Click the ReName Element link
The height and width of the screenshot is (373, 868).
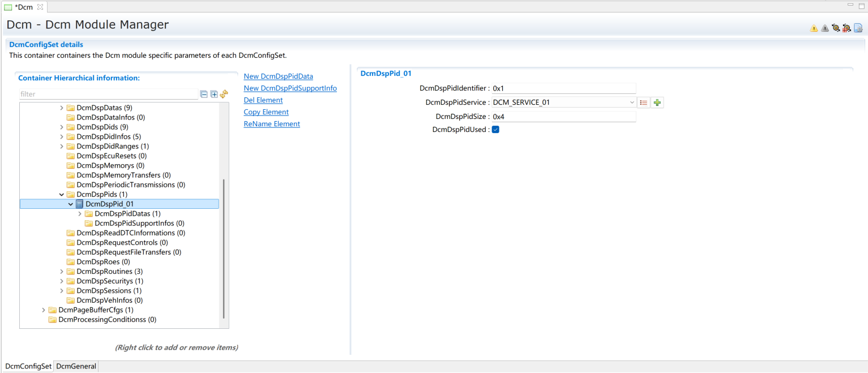272,124
